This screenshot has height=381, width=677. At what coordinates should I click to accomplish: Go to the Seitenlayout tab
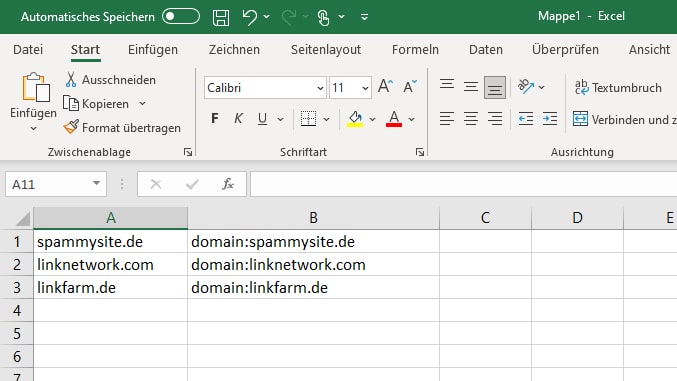(326, 50)
